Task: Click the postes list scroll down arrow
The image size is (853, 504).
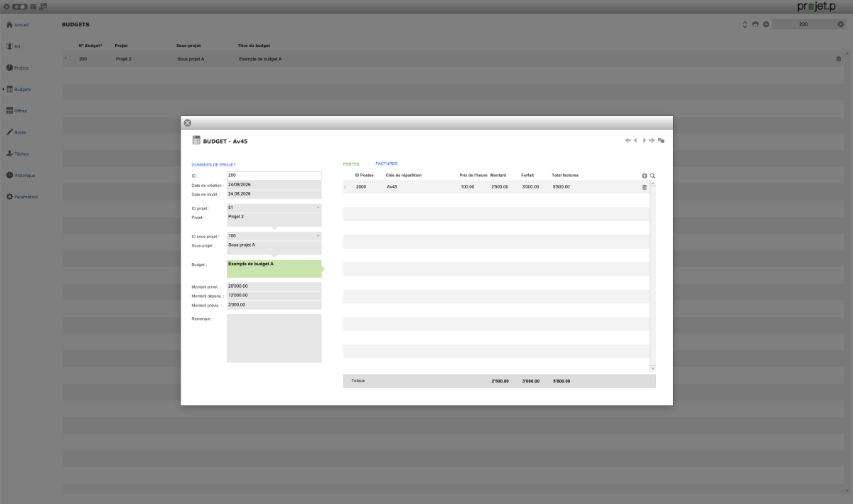Action: (653, 368)
